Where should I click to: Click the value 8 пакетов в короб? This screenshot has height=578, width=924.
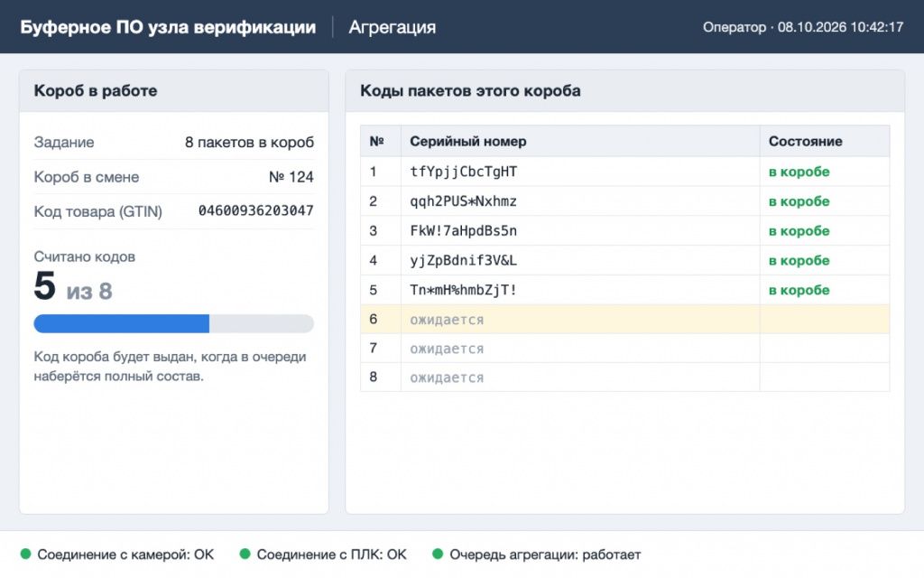click(x=249, y=142)
